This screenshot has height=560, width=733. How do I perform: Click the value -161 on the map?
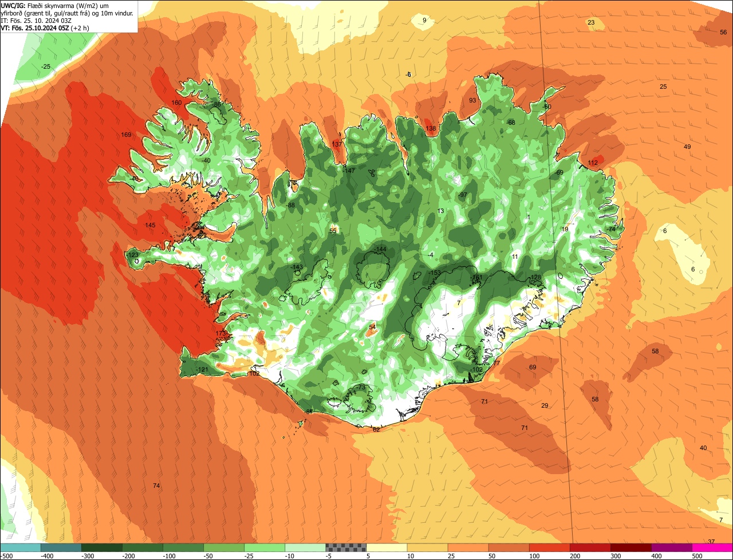tap(476, 277)
